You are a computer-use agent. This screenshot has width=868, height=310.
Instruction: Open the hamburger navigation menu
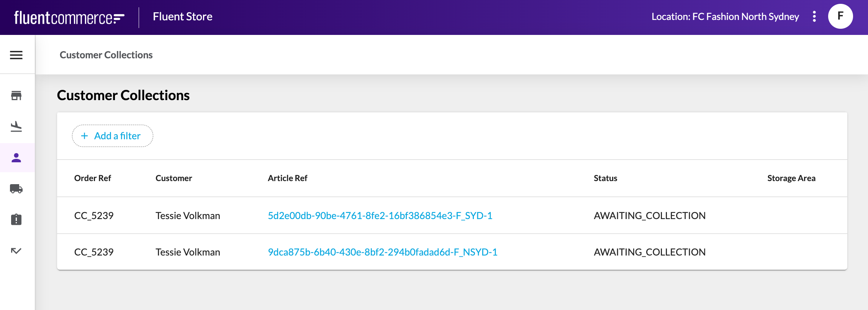[x=16, y=55]
